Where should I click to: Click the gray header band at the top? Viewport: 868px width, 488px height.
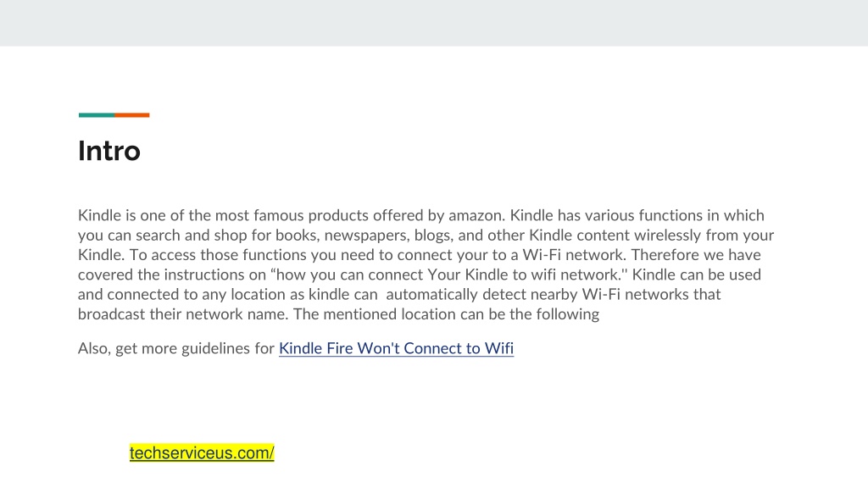tap(434, 23)
